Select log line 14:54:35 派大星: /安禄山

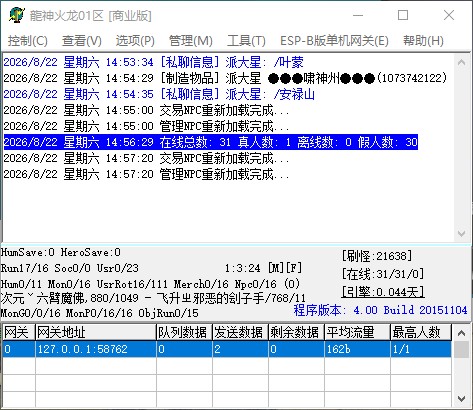click(x=159, y=94)
